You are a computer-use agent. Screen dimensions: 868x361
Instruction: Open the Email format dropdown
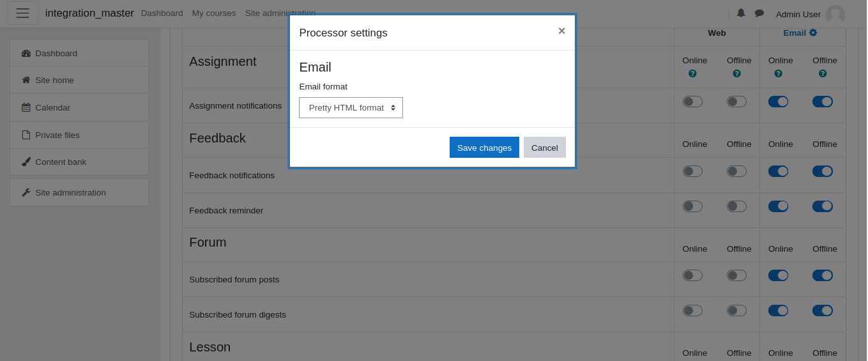click(x=351, y=108)
